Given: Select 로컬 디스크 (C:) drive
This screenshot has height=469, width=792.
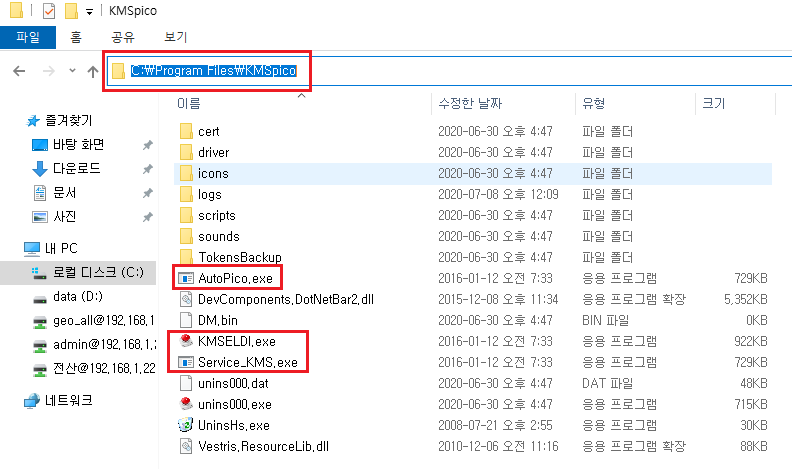Looking at the screenshot, I should 98,273.
